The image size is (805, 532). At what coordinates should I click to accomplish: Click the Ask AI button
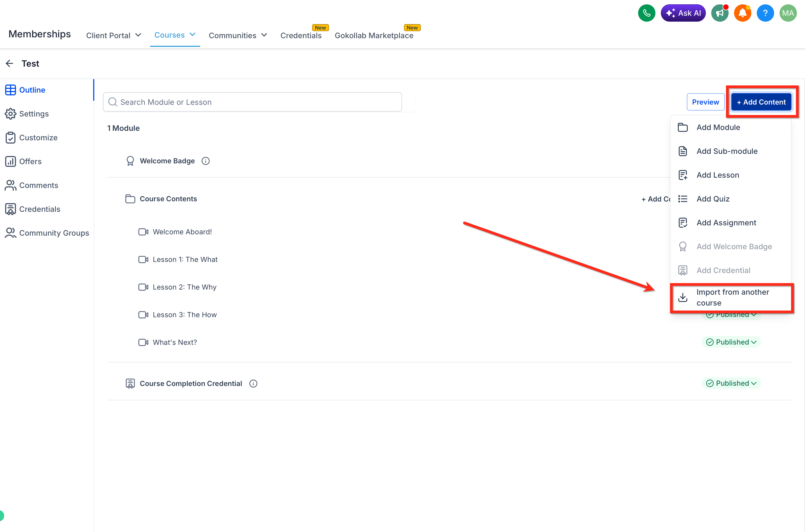(x=683, y=13)
